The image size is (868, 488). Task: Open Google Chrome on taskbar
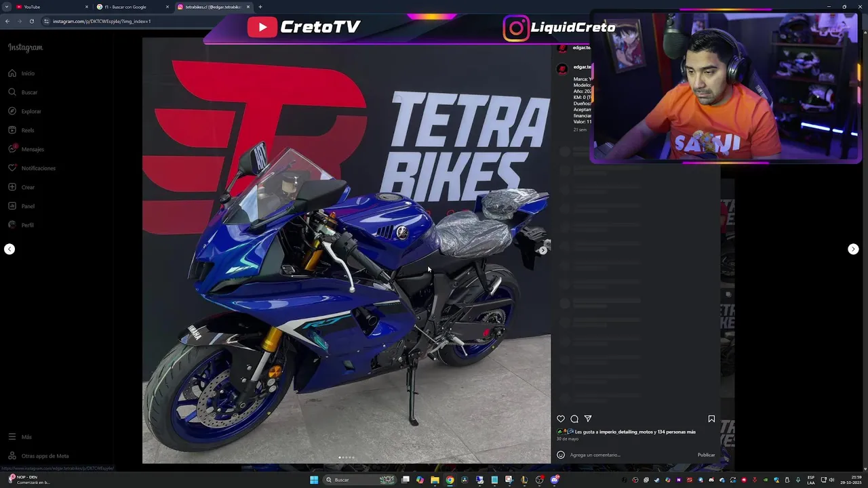point(450,480)
